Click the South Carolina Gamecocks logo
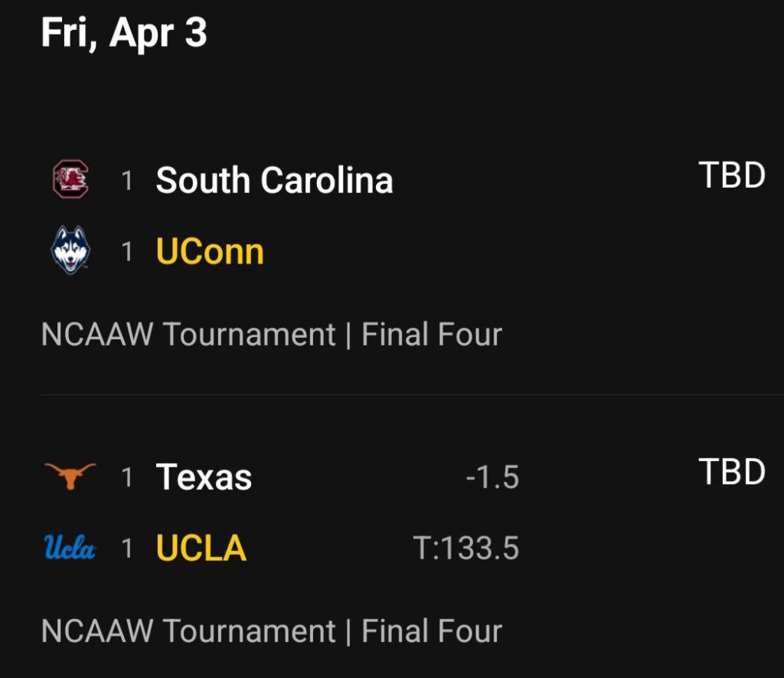The image size is (784, 678). [x=70, y=180]
